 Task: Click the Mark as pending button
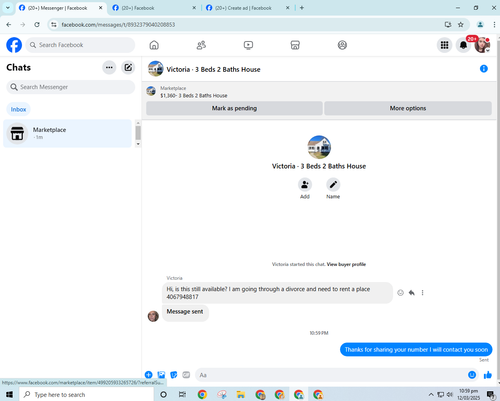click(x=234, y=108)
